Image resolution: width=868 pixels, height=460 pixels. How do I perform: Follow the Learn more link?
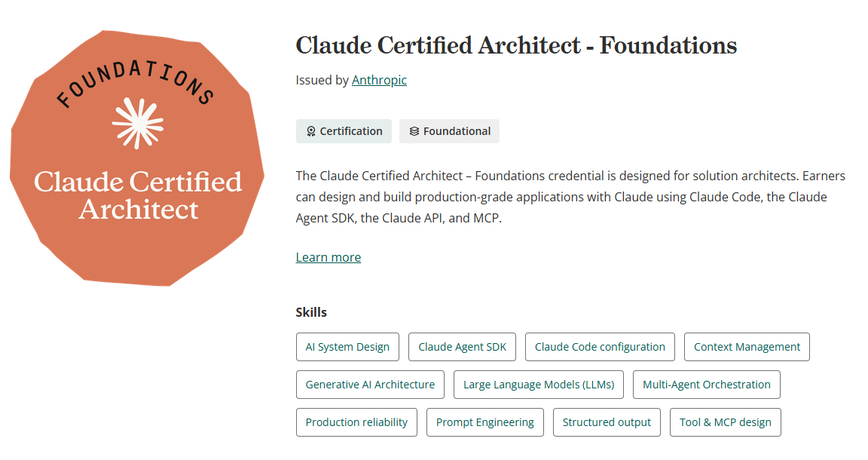pos(329,257)
